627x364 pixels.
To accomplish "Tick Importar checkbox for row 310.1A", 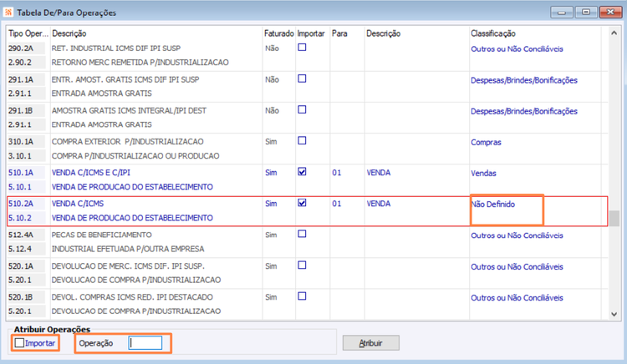I will pyautogui.click(x=302, y=141).
